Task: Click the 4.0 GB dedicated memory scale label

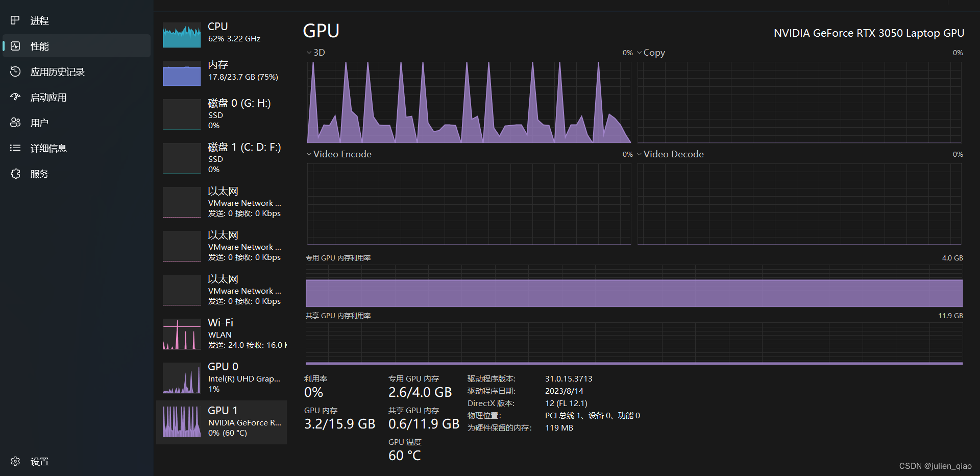Action: (952, 258)
